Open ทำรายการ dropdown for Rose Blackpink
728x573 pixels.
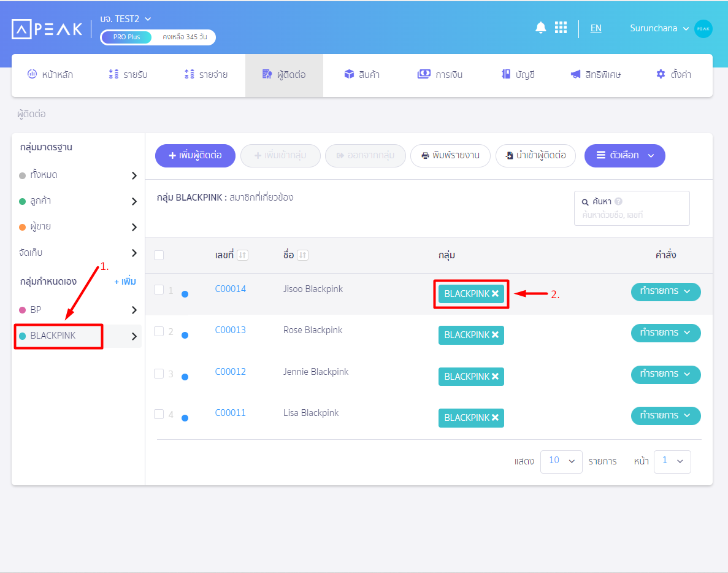[x=665, y=333]
